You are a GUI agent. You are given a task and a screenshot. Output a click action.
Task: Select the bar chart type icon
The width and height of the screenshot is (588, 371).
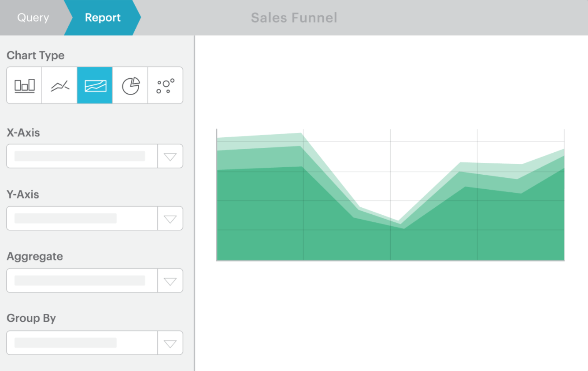[x=24, y=85]
